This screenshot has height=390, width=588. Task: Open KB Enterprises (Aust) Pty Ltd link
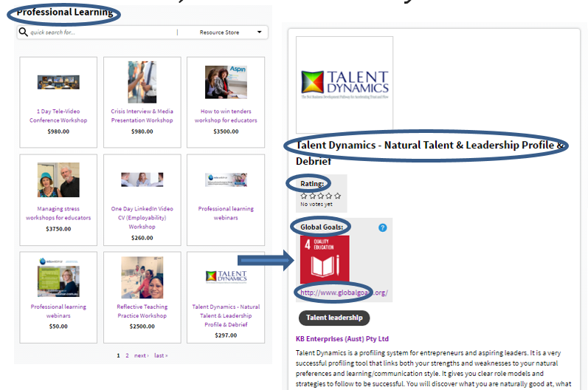coord(342,338)
